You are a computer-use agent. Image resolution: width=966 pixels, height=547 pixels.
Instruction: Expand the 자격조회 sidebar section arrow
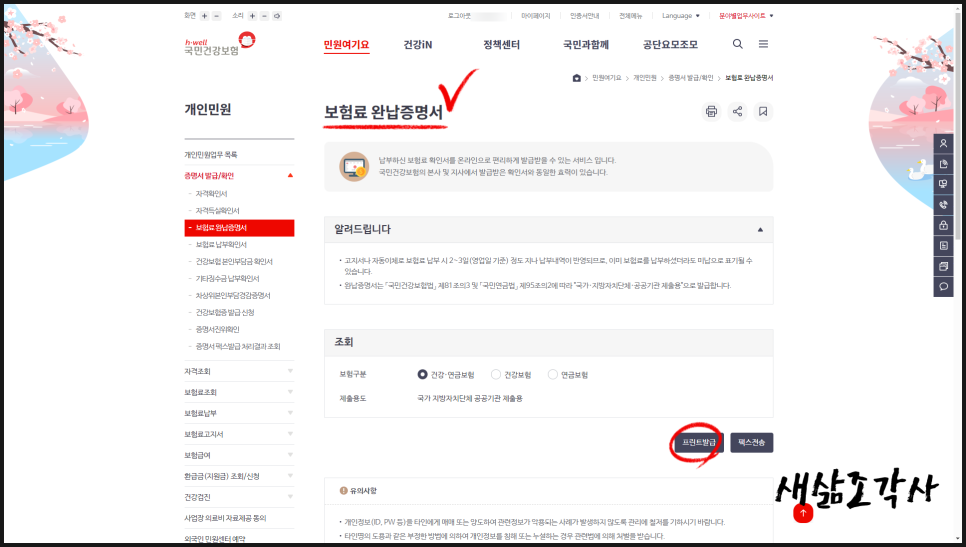point(290,371)
